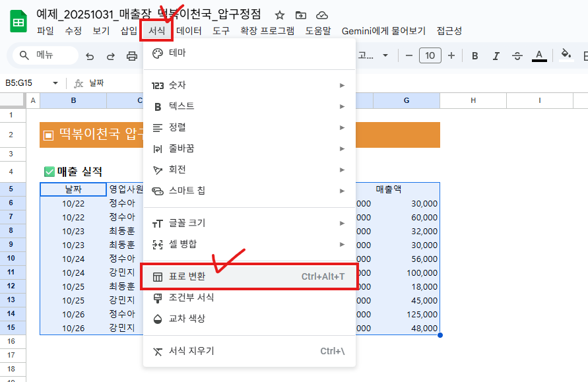Toggle strikethrough formatting
Screen dimensions: 588x382
[x=517, y=55]
